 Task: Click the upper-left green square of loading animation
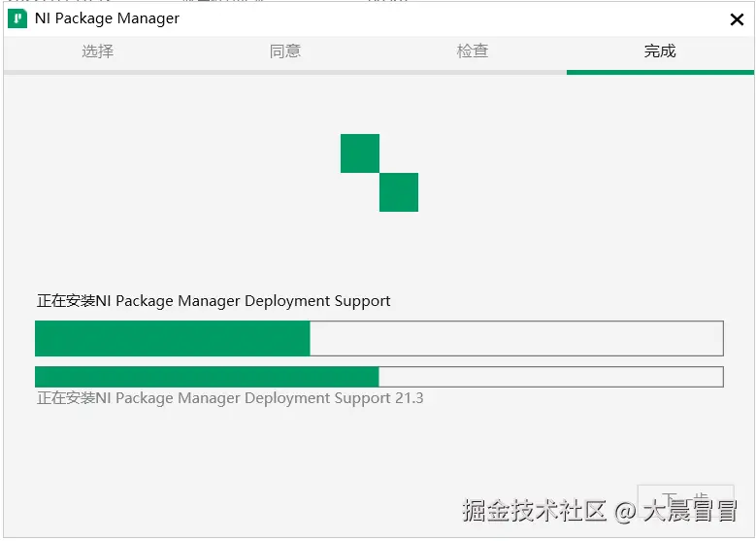tap(360, 153)
